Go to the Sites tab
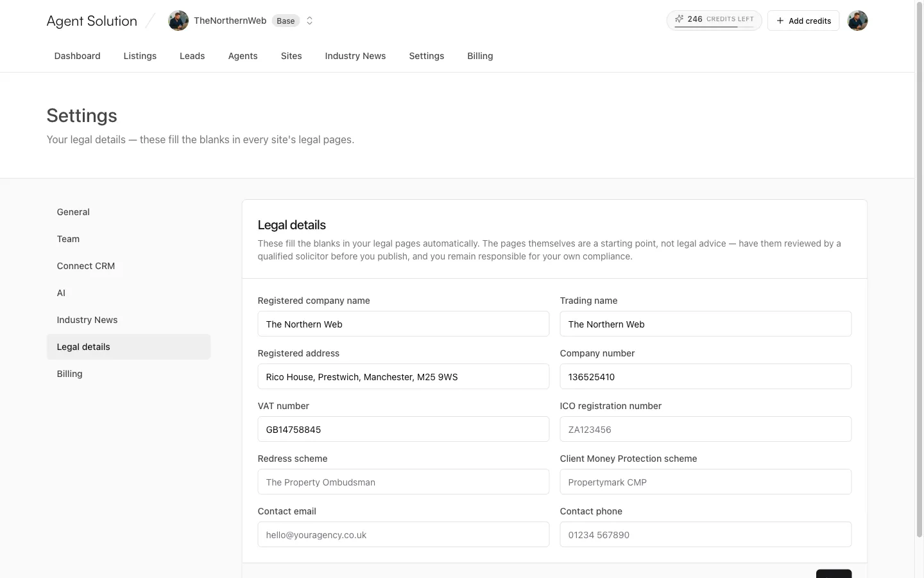 (291, 56)
